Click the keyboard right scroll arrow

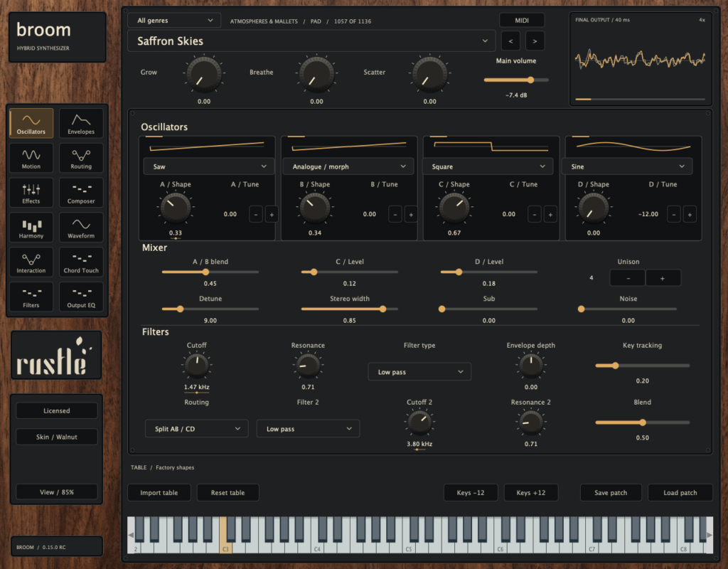click(710, 535)
